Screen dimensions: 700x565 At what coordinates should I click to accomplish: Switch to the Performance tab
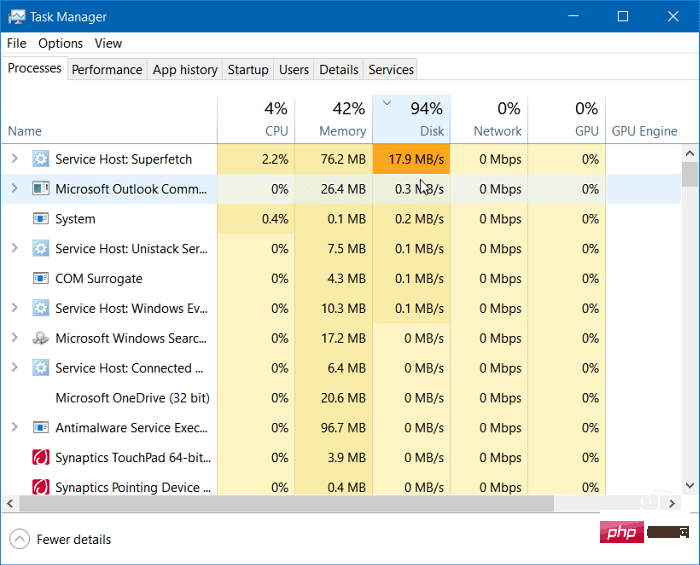(x=107, y=70)
